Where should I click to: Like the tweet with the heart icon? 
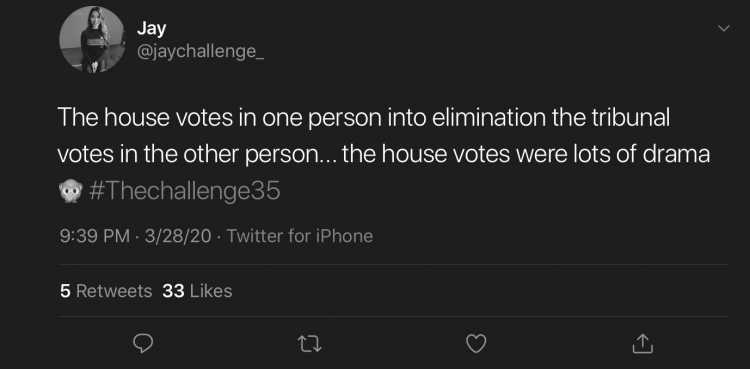click(x=476, y=343)
